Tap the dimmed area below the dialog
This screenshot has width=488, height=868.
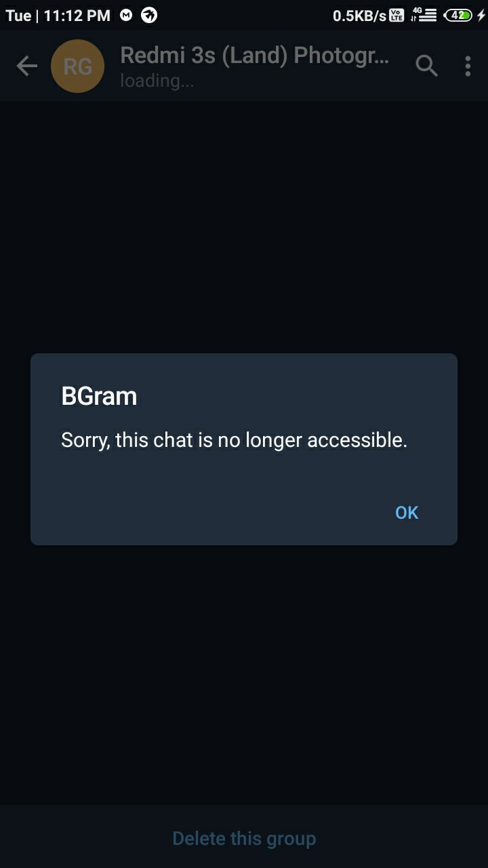tap(244, 675)
